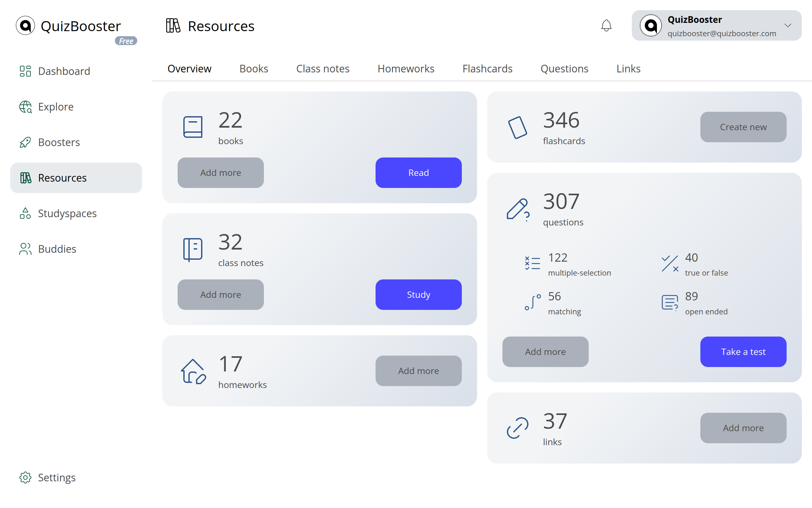Click the Study button
The height and width of the screenshot is (508, 812).
(x=418, y=295)
